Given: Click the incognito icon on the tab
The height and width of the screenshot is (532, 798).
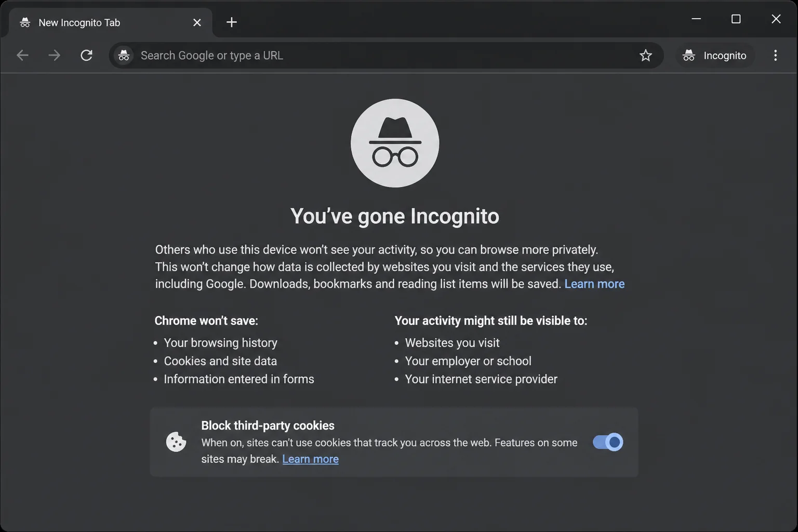Looking at the screenshot, I should click(x=25, y=22).
